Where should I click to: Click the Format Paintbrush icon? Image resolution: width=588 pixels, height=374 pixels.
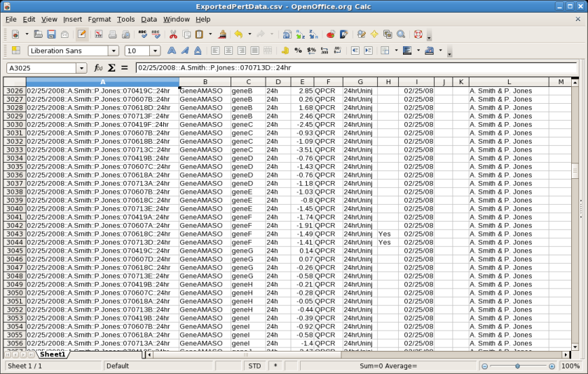222,34
